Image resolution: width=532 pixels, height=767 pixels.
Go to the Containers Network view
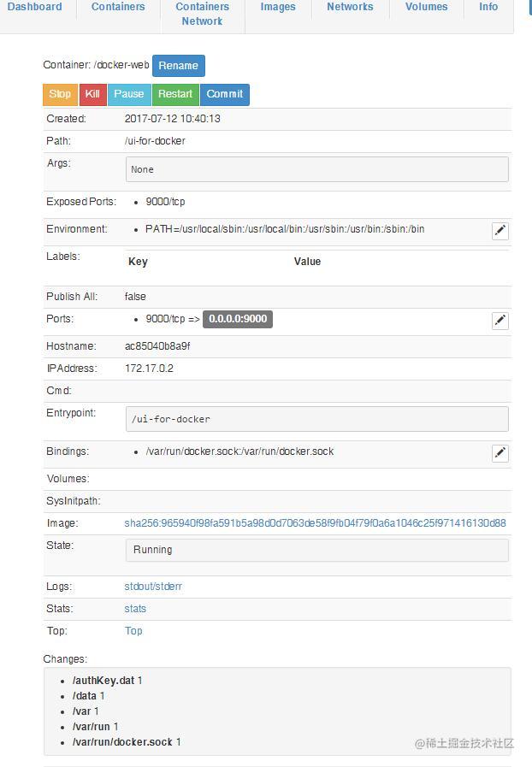[x=202, y=14]
